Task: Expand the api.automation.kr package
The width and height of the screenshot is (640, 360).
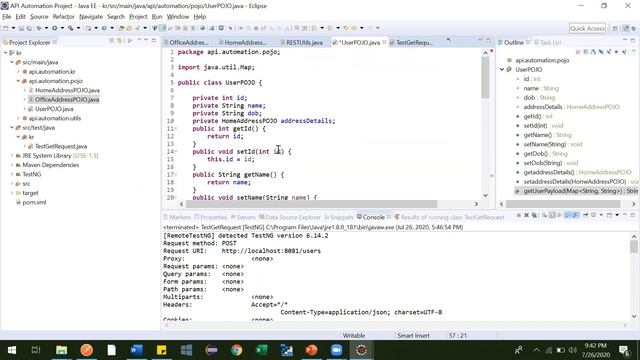Action: [18, 71]
